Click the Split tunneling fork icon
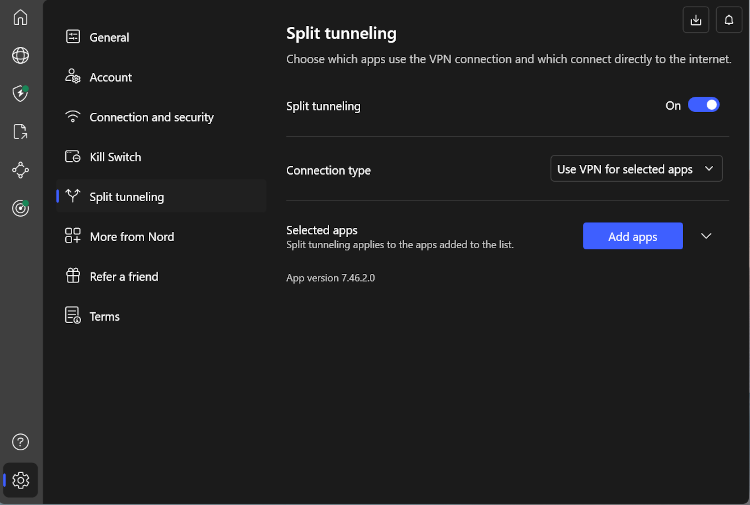 click(x=73, y=196)
